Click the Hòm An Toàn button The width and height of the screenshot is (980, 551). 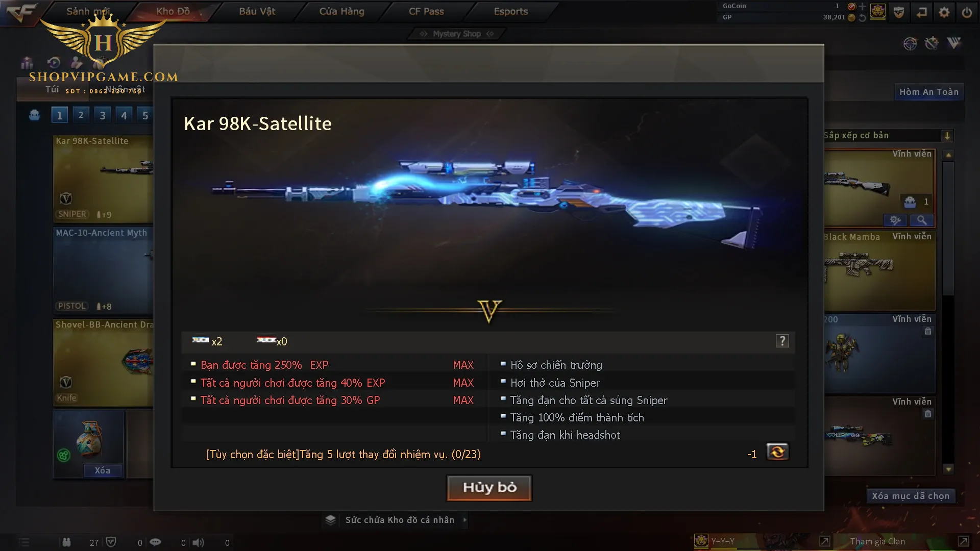click(929, 92)
